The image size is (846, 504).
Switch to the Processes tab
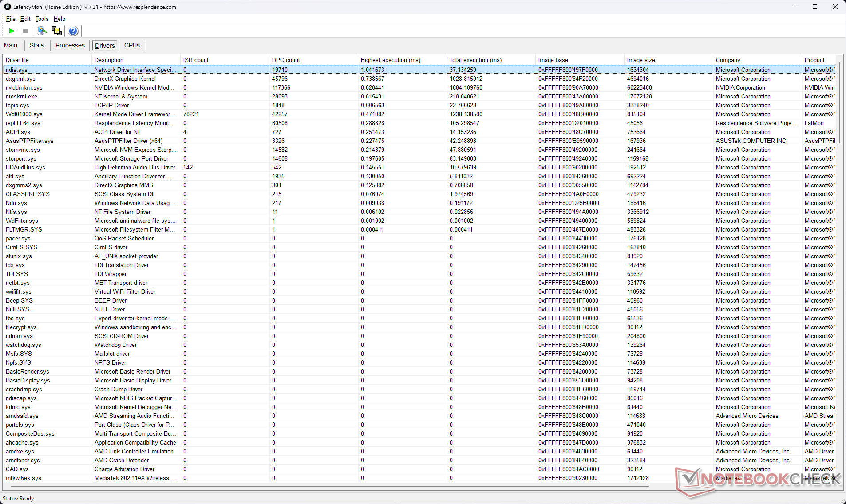click(70, 45)
